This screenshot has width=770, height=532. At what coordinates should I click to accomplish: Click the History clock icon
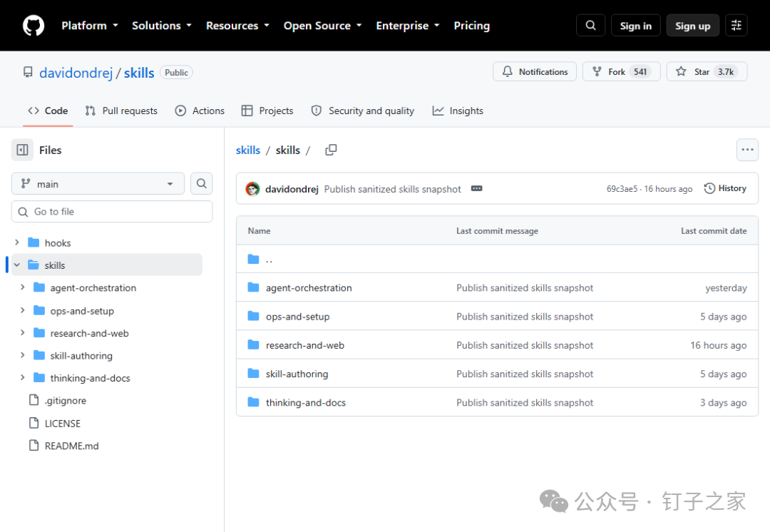point(709,188)
